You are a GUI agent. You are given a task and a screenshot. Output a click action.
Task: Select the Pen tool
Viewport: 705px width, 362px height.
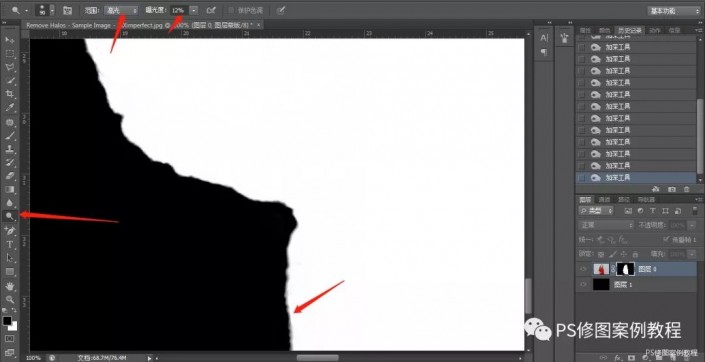(9, 231)
